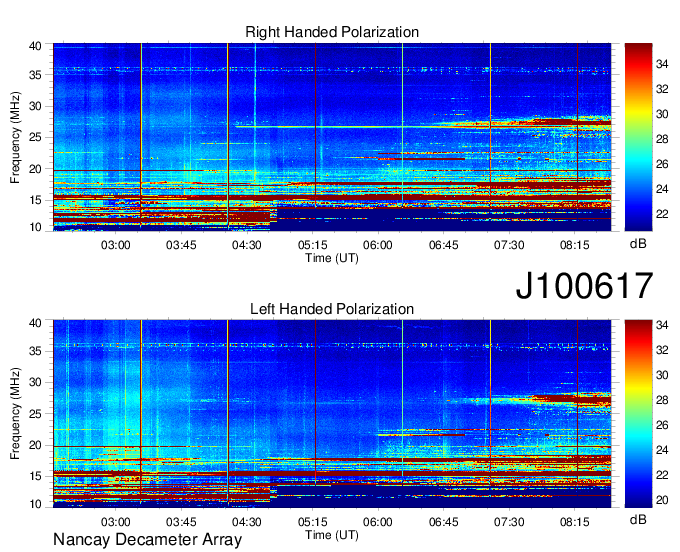680x552 pixels.
Task: Click the 35 MHz tick on Right Handed plot
Action: click(x=35, y=75)
